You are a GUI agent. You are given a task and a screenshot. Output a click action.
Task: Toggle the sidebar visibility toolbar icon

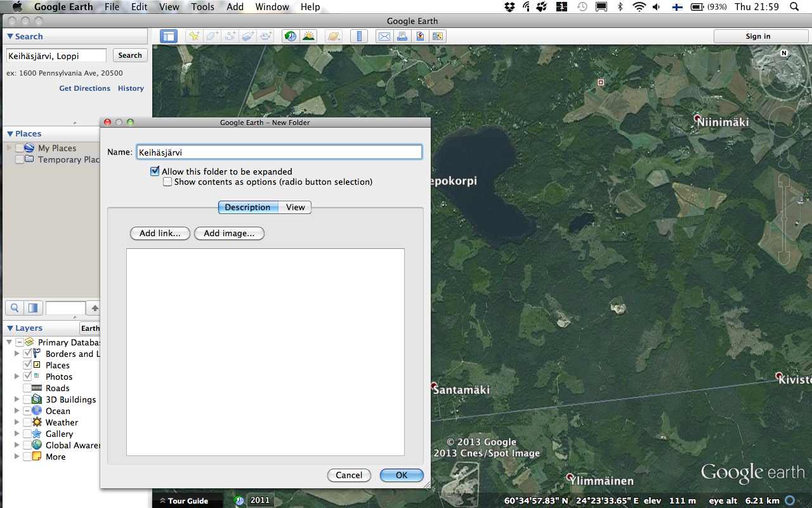click(x=169, y=36)
